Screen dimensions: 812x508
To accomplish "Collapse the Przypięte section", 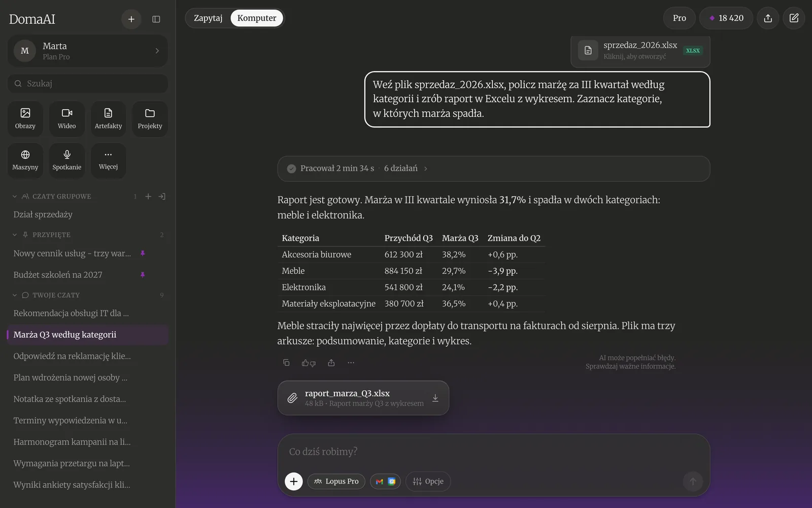I will pos(15,235).
